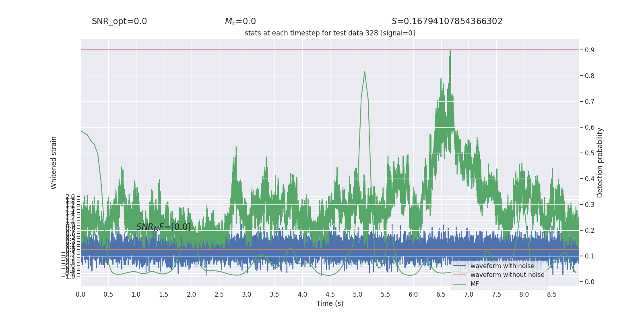Click the 0.0 tick on right axis
The height and width of the screenshot is (322, 644).
(590, 282)
